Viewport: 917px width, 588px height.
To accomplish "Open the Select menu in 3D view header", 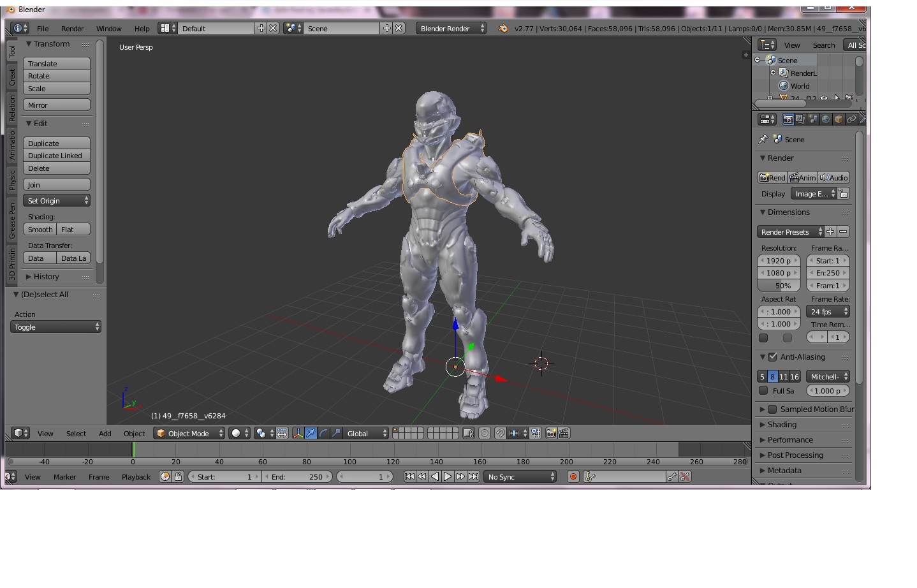I will (x=76, y=433).
